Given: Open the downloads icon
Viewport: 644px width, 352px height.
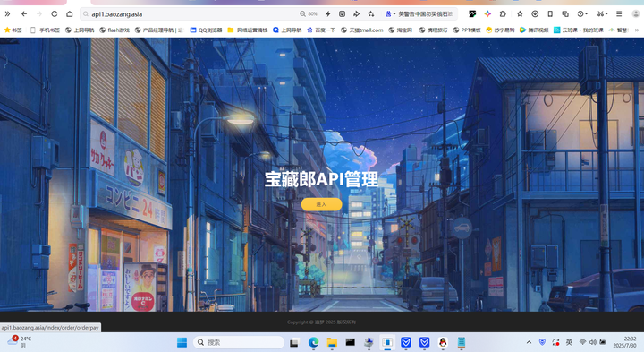Looking at the screenshot, I should point(535,14).
